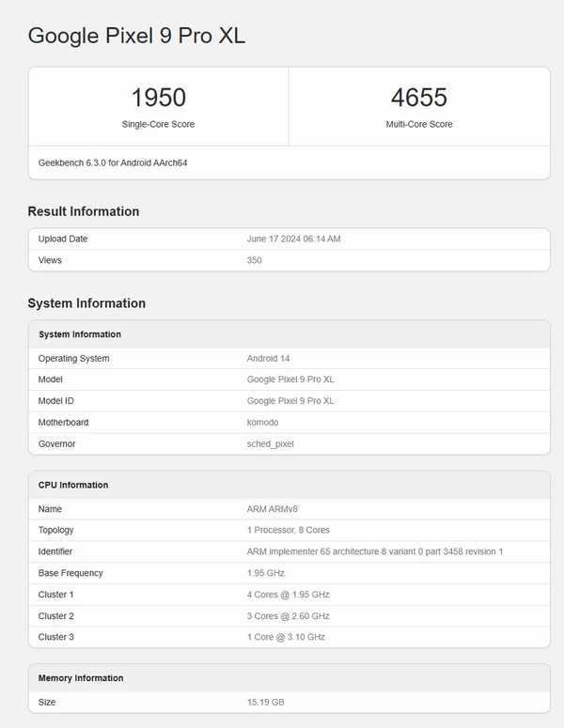Select the 1950 single-core score value
The height and width of the screenshot is (728, 564).
[159, 98]
